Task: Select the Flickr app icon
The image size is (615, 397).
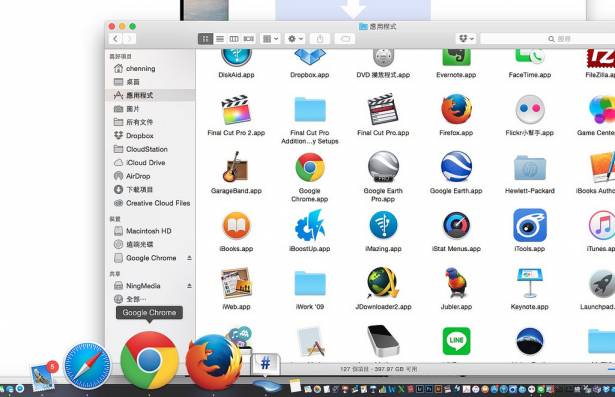Action: pos(529,109)
